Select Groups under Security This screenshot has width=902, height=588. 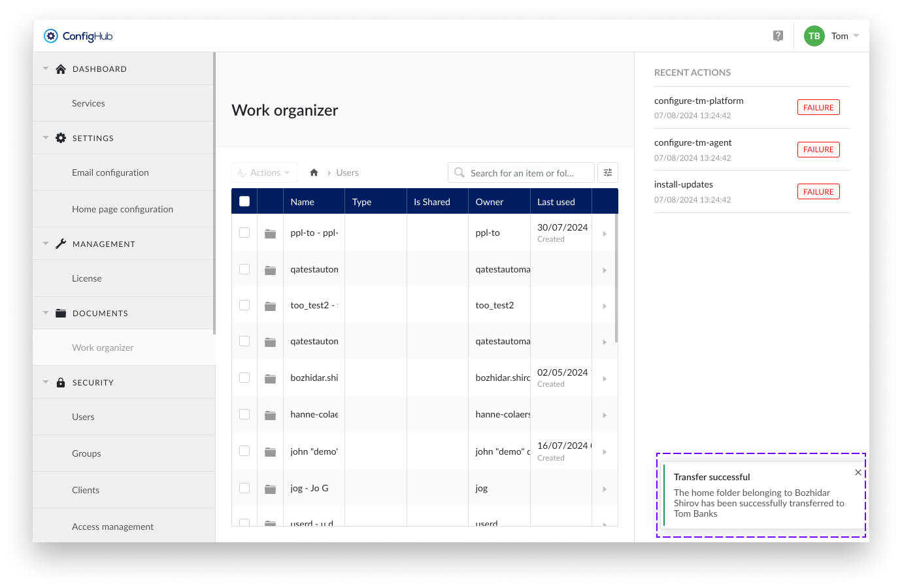(x=86, y=453)
